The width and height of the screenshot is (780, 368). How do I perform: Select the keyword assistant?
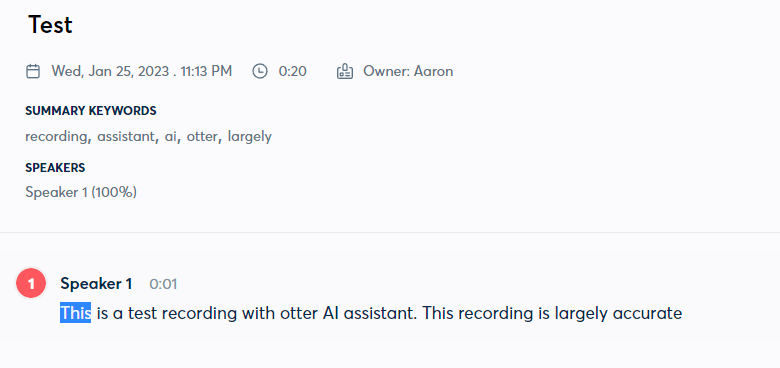tap(126, 137)
